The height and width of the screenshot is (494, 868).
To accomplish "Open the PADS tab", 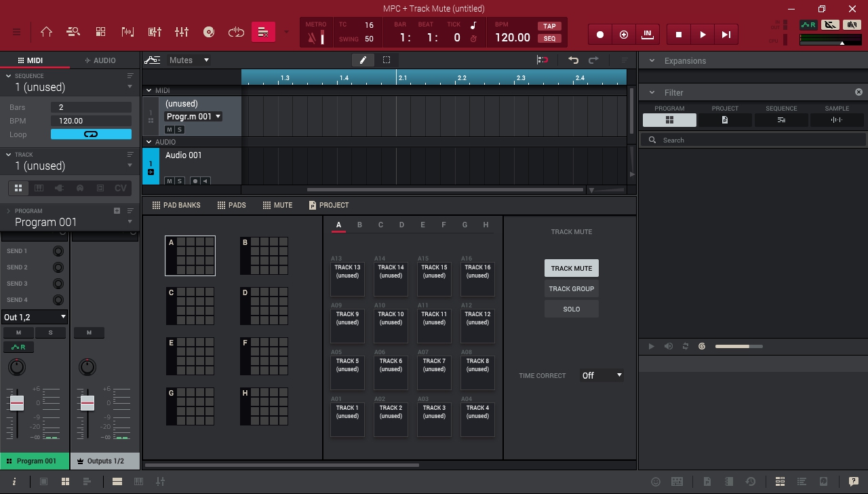I will [x=231, y=205].
